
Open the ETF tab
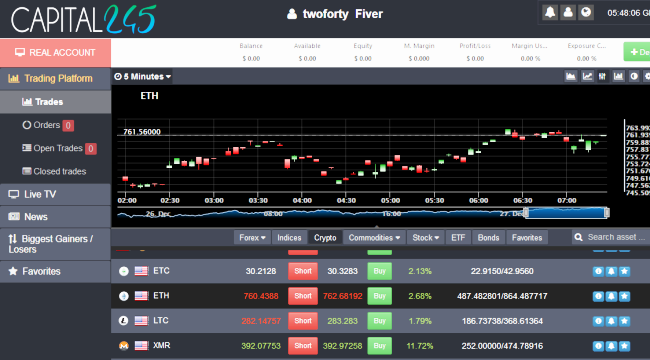[458, 238]
